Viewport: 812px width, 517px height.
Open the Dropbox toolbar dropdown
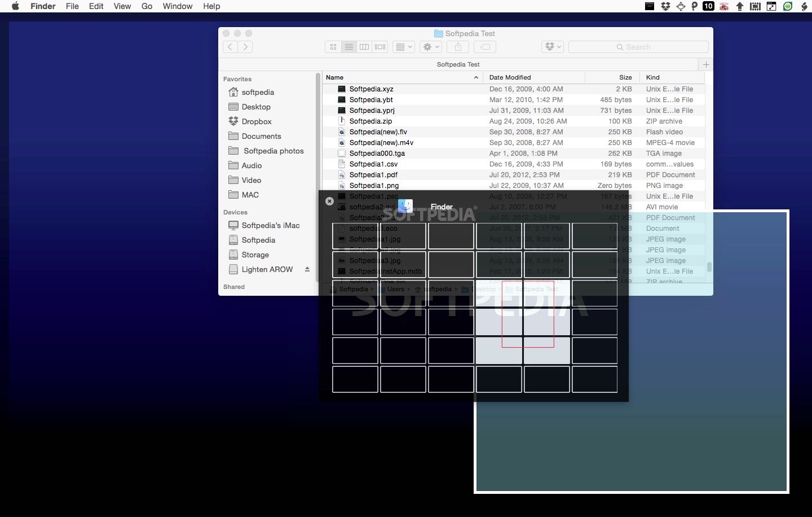coord(553,47)
